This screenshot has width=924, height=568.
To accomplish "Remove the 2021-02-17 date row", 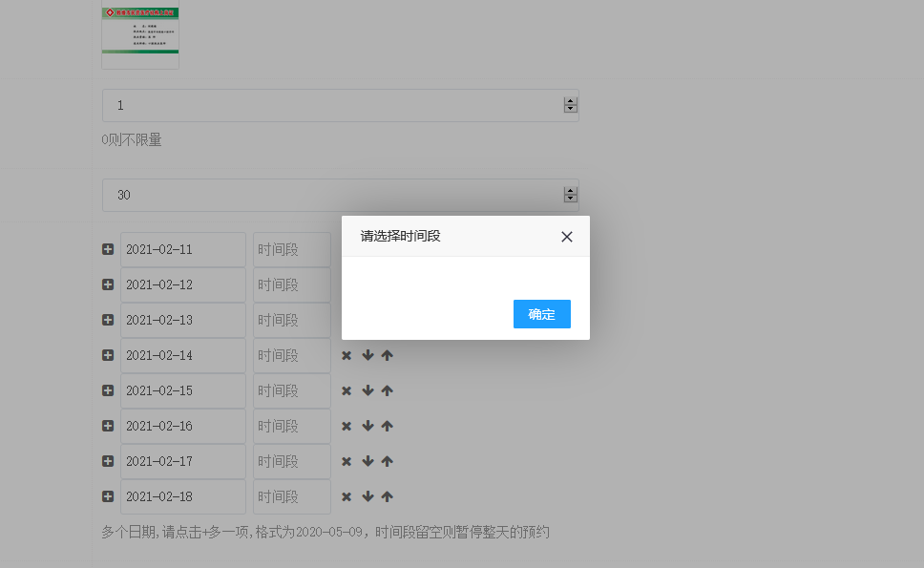I will (346, 461).
